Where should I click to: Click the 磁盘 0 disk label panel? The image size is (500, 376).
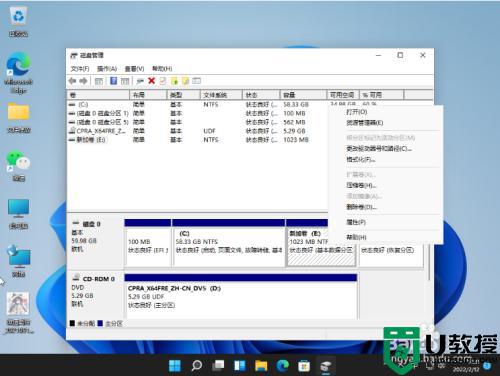[x=96, y=243]
